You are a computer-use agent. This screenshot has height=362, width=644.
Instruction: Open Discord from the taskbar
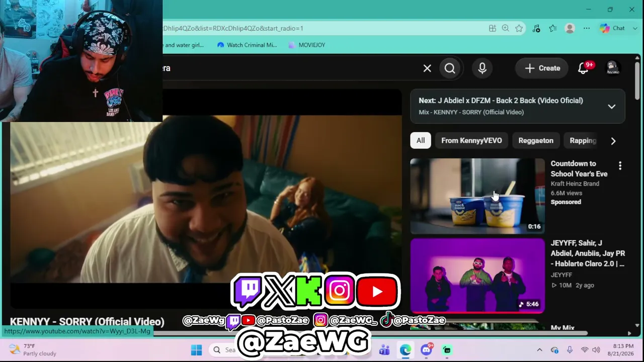[427, 350]
